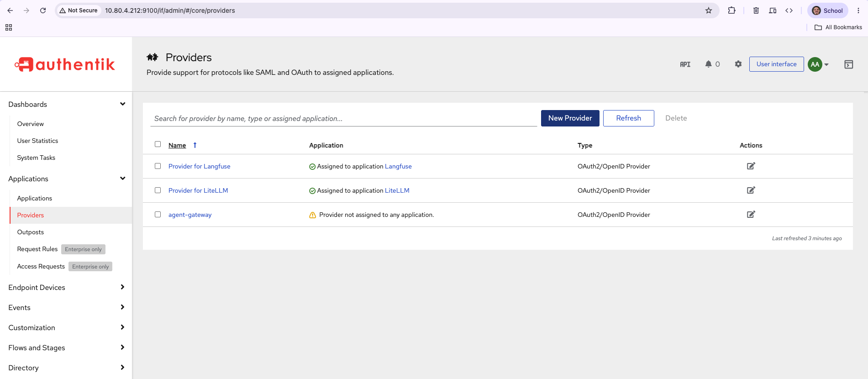Screen dimensions: 868x379
Task: Expand Flows and Stages section
Action: [66, 347]
